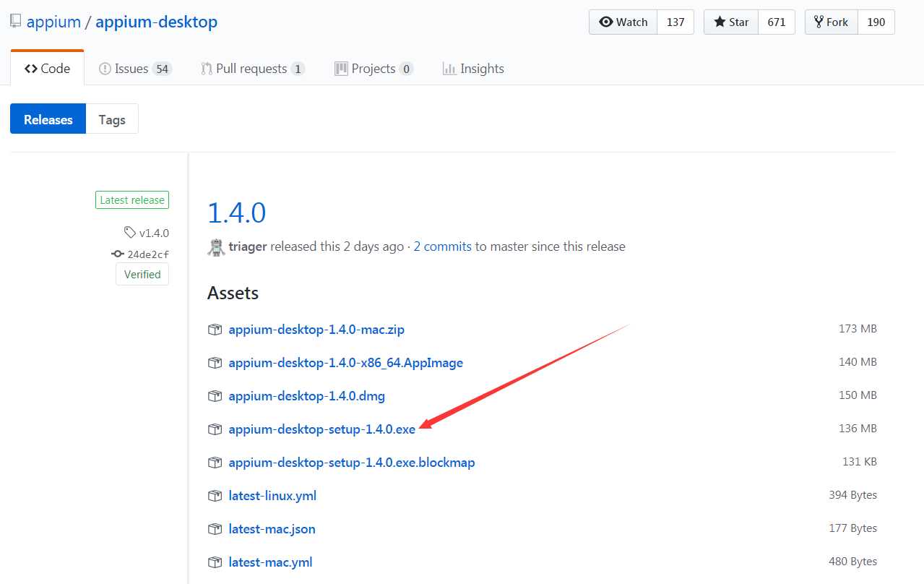
Task: Click the project board icon
Action: 341,69
